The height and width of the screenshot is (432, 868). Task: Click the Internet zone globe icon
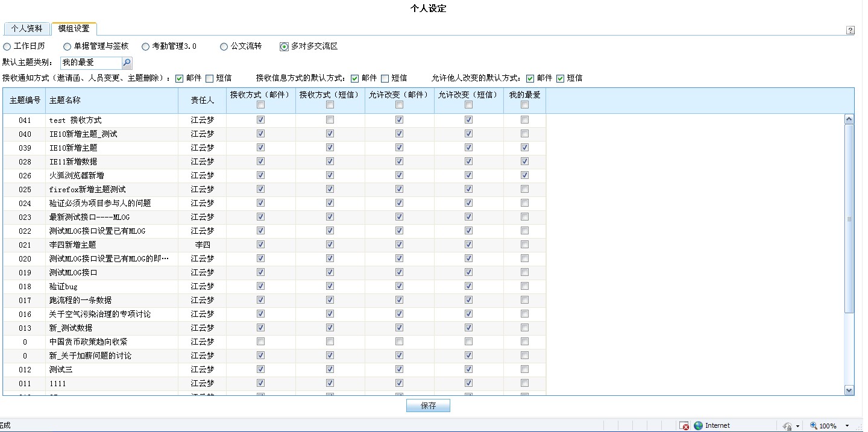698,425
